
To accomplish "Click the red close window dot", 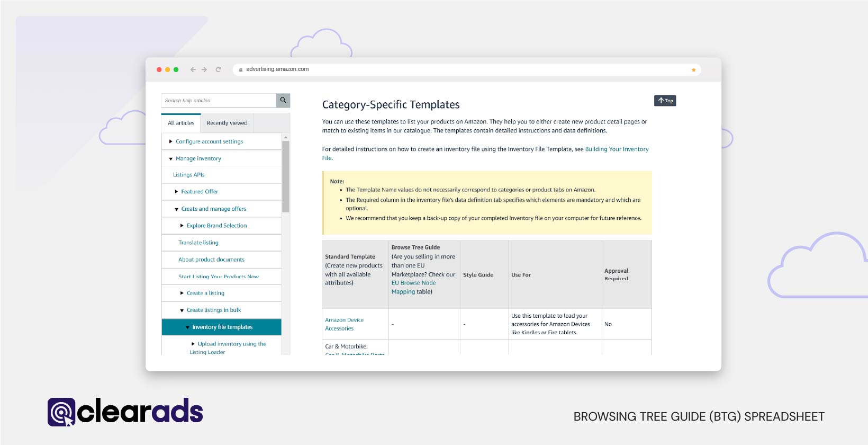I will [x=159, y=69].
